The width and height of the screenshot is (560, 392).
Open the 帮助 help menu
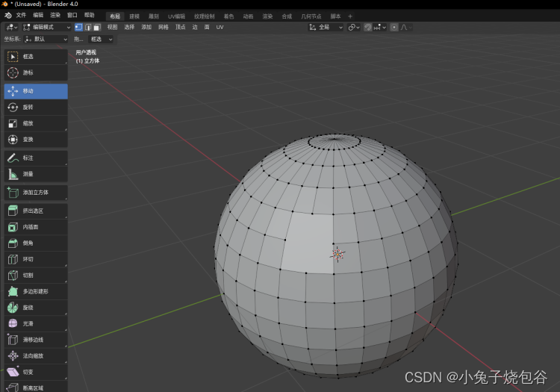90,15
